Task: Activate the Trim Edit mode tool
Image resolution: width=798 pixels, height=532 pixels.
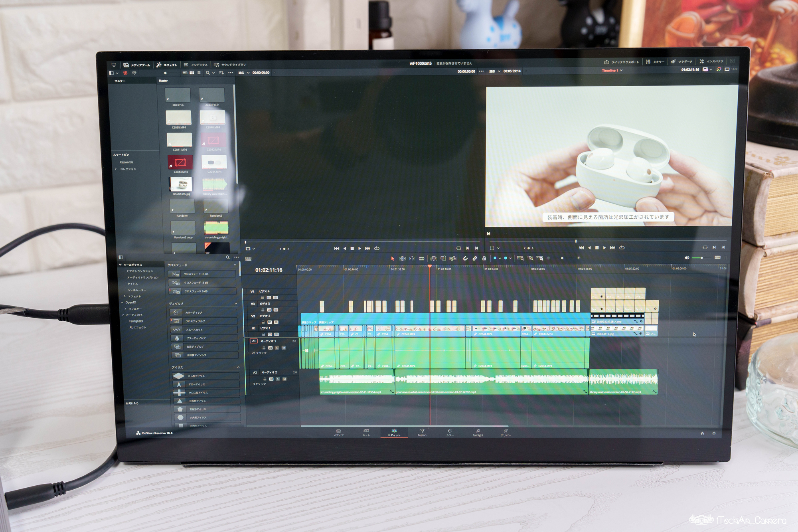Action: (x=403, y=259)
